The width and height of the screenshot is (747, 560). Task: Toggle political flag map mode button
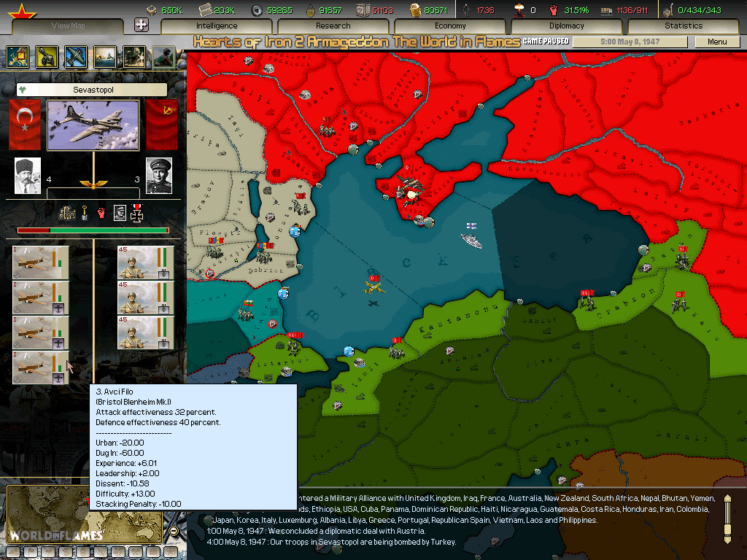pyautogui.click(x=29, y=552)
